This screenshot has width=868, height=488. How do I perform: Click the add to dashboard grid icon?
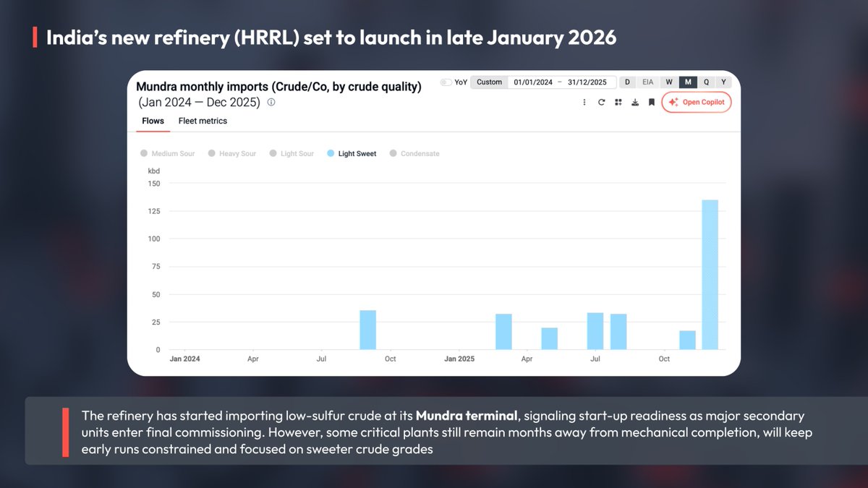click(618, 103)
